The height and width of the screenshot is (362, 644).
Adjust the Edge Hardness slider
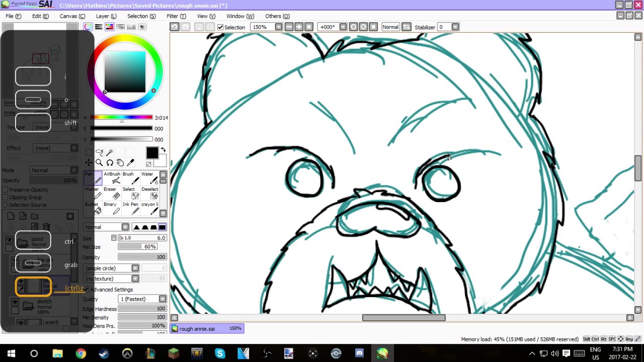coord(142,309)
